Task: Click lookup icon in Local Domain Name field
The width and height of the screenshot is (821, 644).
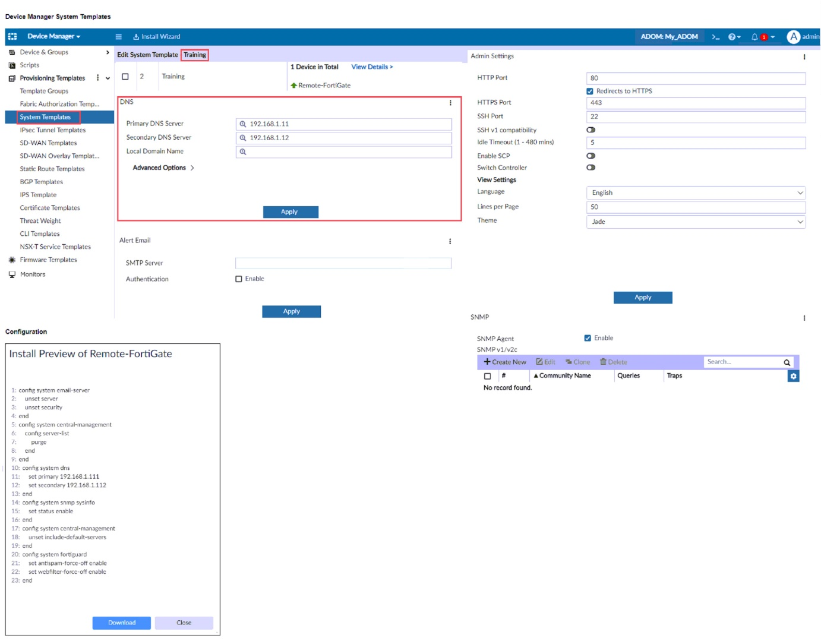Action: pos(242,151)
